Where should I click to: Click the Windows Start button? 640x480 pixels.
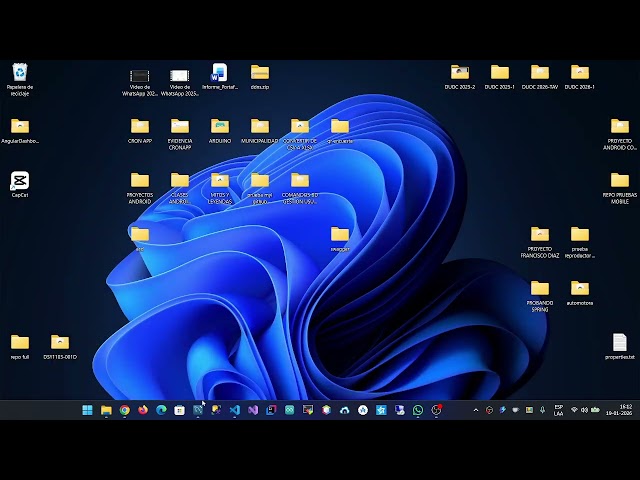pyautogui.click(x=87, y=410)
